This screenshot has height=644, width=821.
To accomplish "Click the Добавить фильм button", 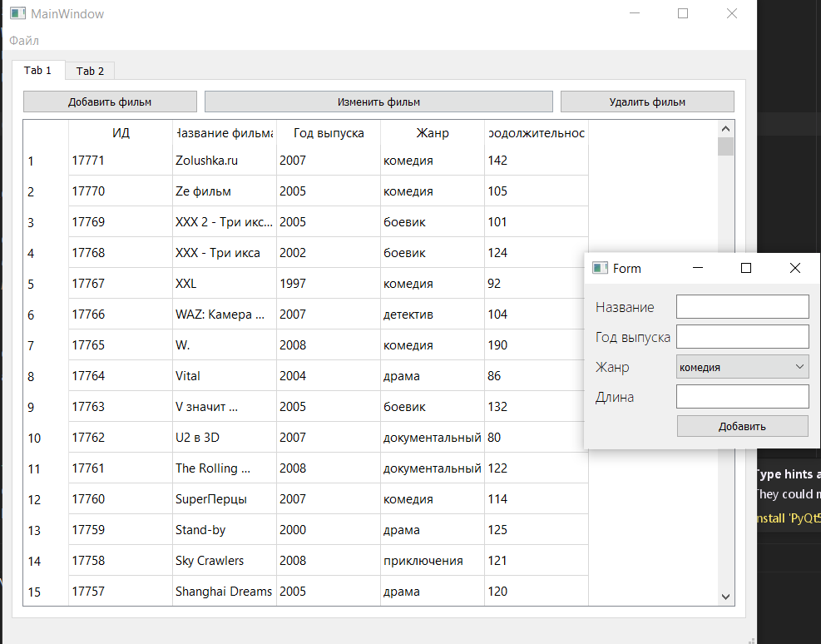I will 110,102.
